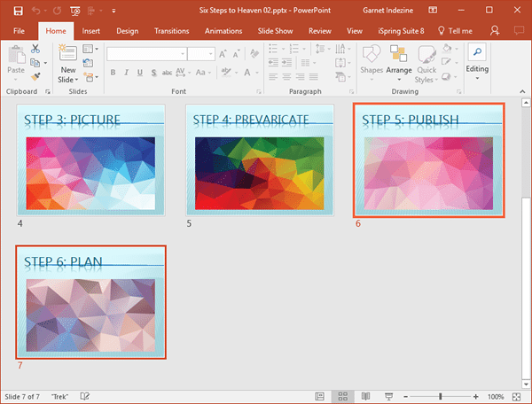This screenshot has width=532, height=404.
Task: Click the text highlight color icon
Action: [x=226, y=72]
